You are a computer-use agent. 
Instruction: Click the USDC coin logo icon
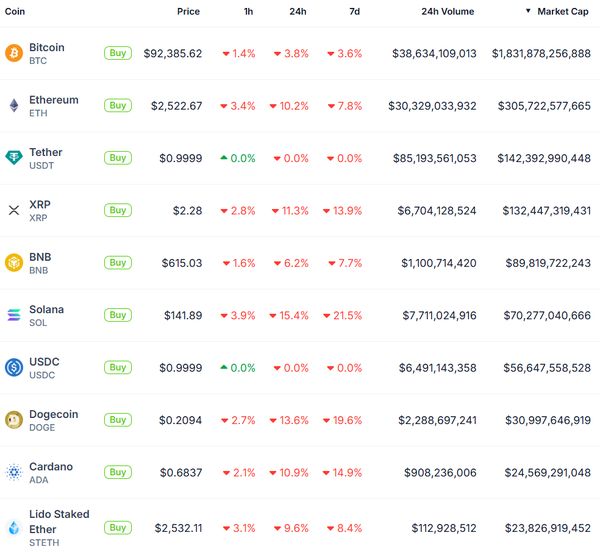14,367
